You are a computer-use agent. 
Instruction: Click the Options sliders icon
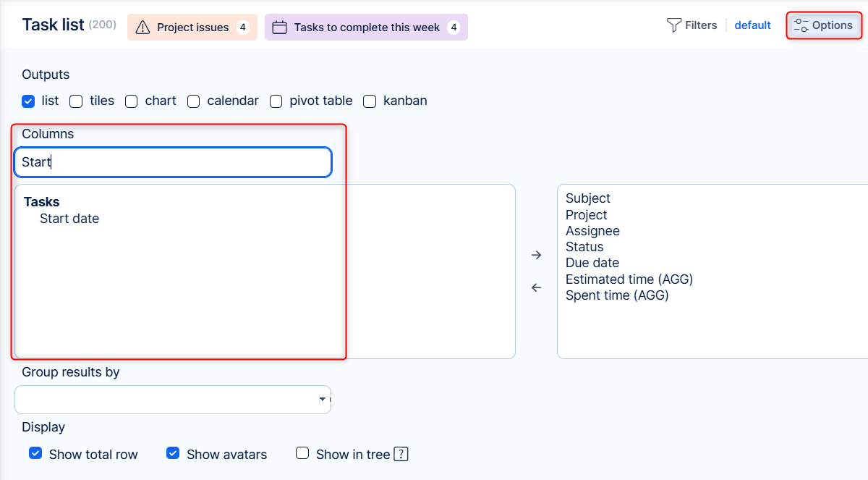801,25
